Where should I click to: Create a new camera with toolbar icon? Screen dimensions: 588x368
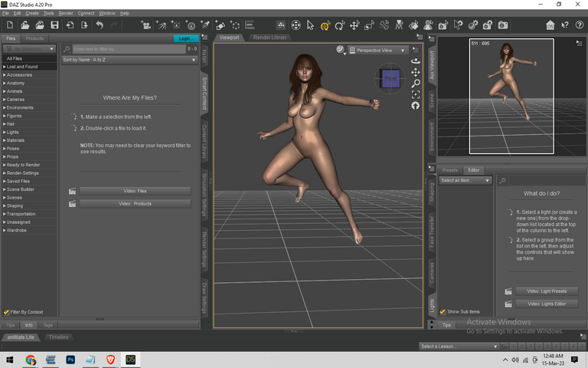pyautogui.click(x=145, y=25)
